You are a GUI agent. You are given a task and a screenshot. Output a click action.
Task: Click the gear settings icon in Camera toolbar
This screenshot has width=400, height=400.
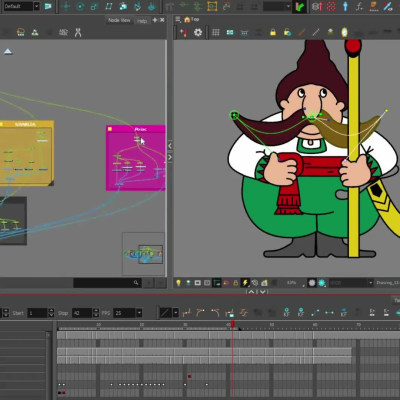pos(198,32)
